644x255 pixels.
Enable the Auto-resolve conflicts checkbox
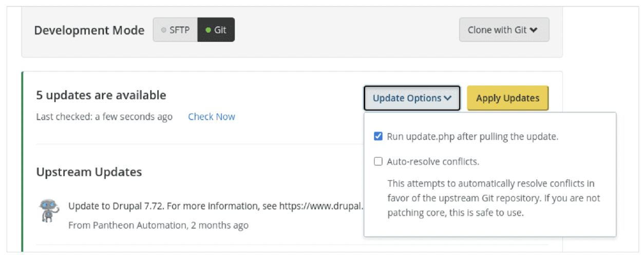click(378, 161)
